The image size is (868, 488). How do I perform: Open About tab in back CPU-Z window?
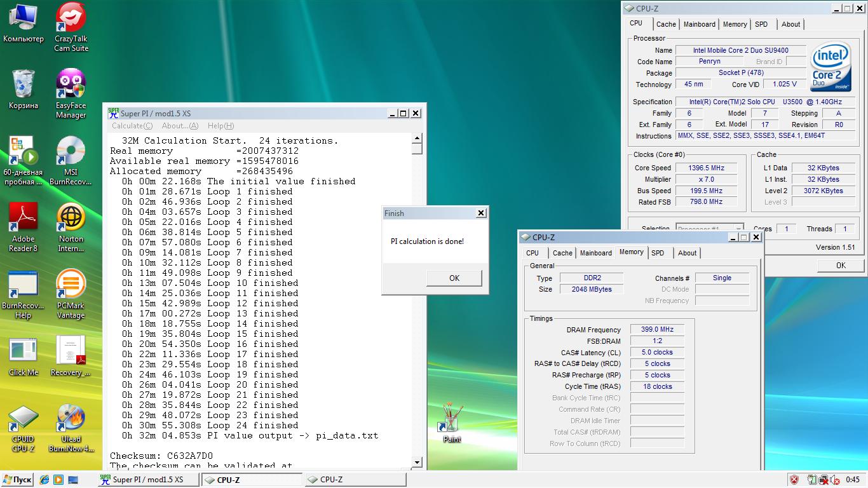791,24
